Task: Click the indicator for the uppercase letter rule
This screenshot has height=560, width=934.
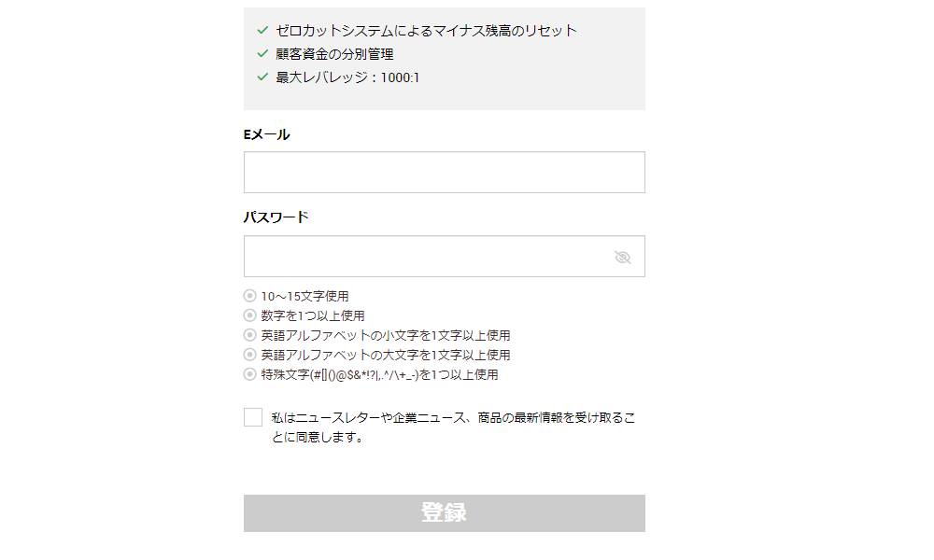Action: coord(249,355)
